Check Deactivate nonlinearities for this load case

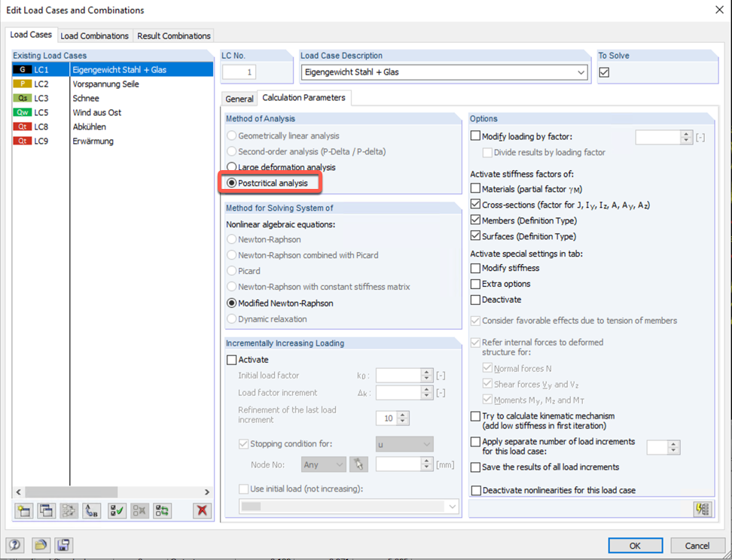tap(476, 491)
